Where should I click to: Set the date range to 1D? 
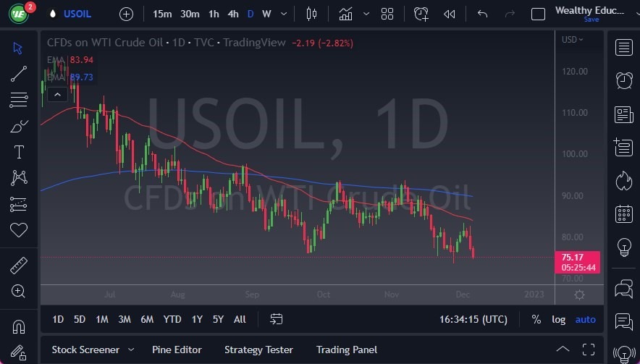coord(58,320)
